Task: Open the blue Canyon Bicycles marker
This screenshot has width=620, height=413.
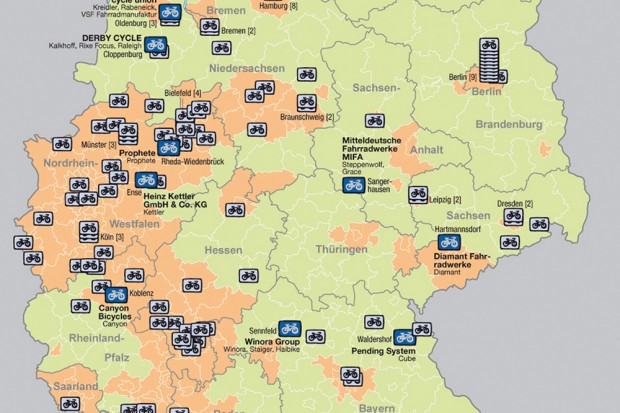Action: click(116, 295)
